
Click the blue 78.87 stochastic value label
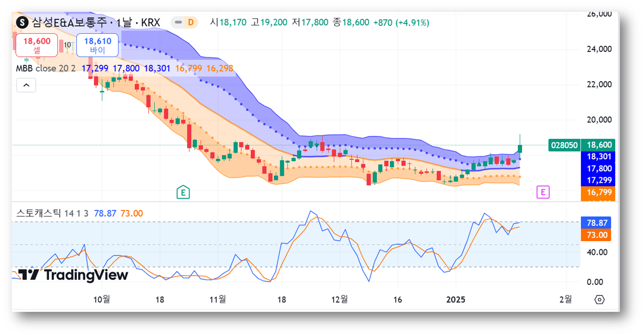point(596,223)
